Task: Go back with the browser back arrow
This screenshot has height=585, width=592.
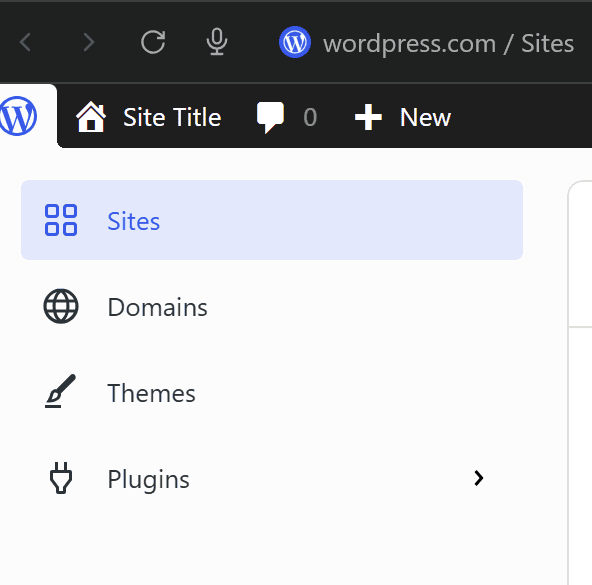Action: (x=25, y=42)
